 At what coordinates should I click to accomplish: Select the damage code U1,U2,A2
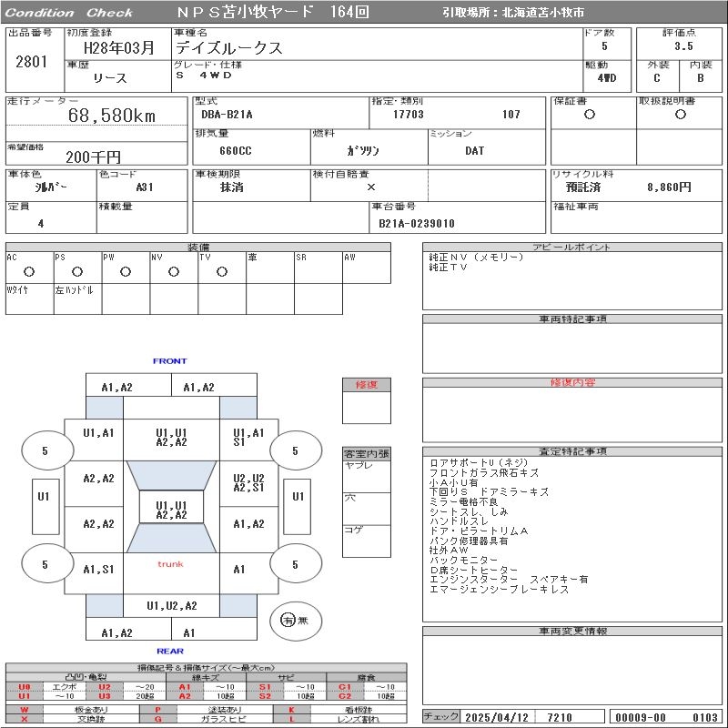pos(172,605)
